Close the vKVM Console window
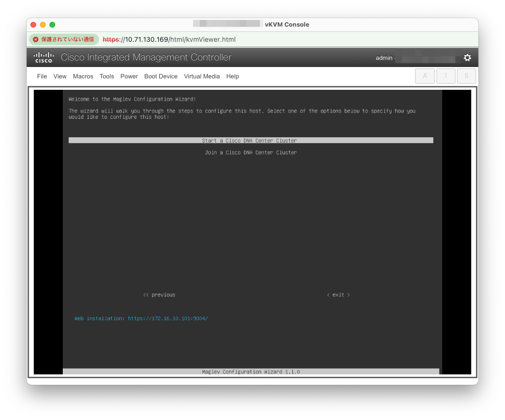Screen dimensions: 505x420 click(33, 24)
